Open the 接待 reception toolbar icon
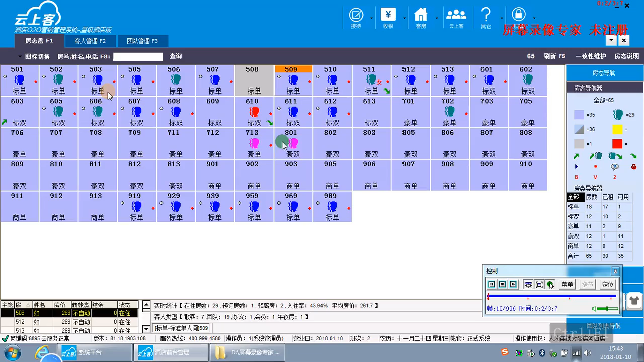Screen dimensions: 644x362 (356, 17)
